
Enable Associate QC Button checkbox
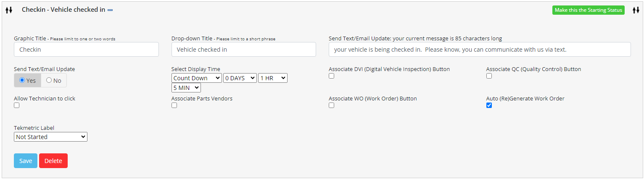pyautogui.click(x=489, y=76)
